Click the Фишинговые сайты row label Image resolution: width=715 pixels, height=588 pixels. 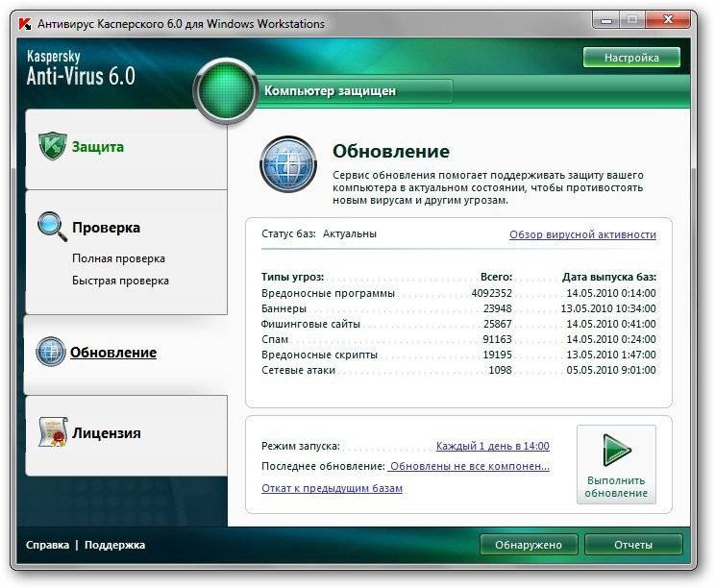pos(310,324)
